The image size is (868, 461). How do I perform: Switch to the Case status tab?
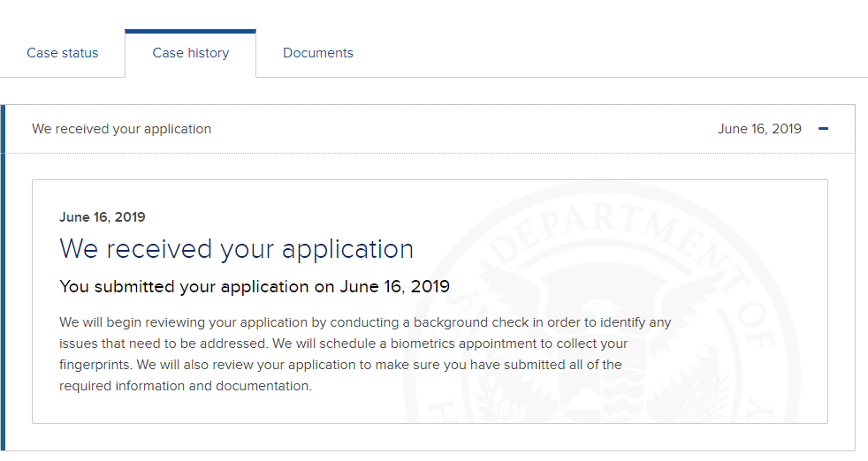tap(63, 53)
